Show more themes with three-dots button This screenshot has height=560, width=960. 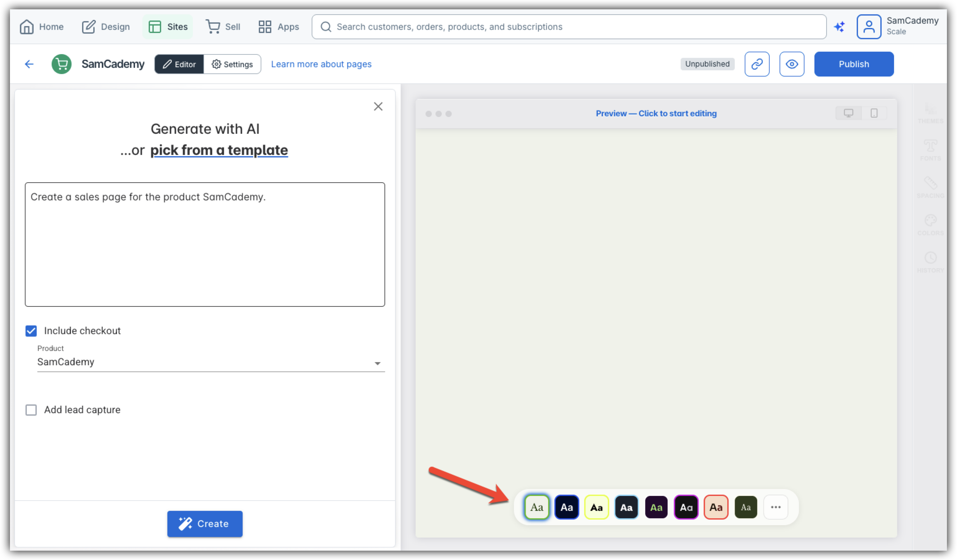[x=775, y=507]
